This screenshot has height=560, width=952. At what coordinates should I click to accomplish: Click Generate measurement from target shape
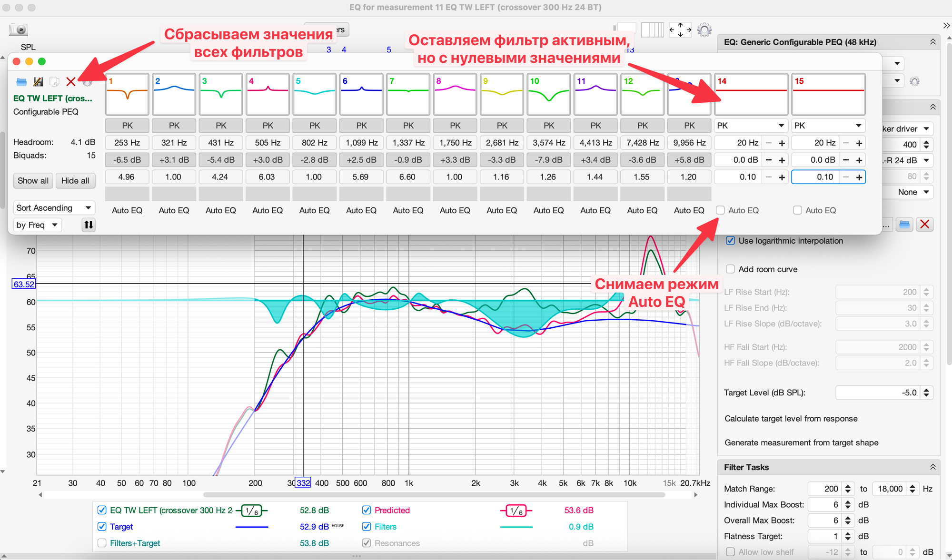(801, 442)
